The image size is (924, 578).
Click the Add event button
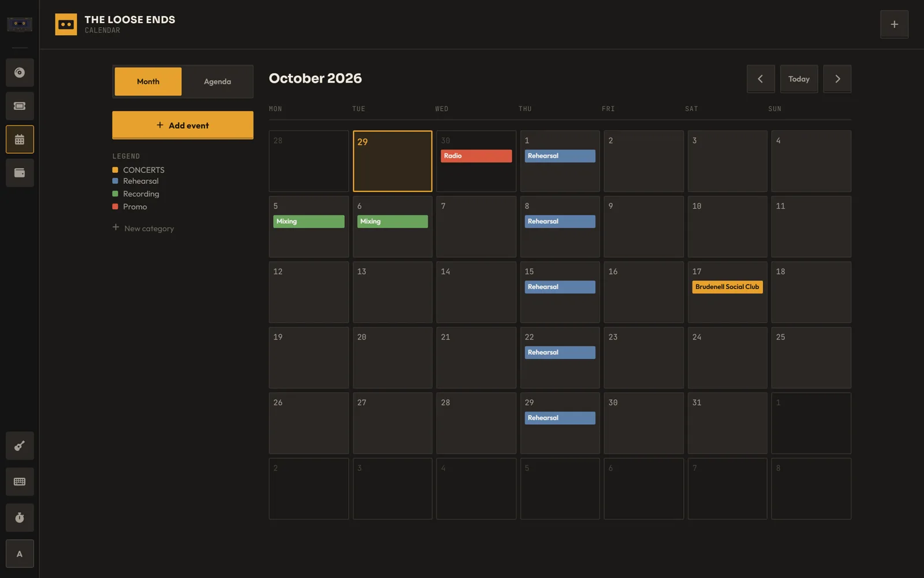click(x=182, y=125)
